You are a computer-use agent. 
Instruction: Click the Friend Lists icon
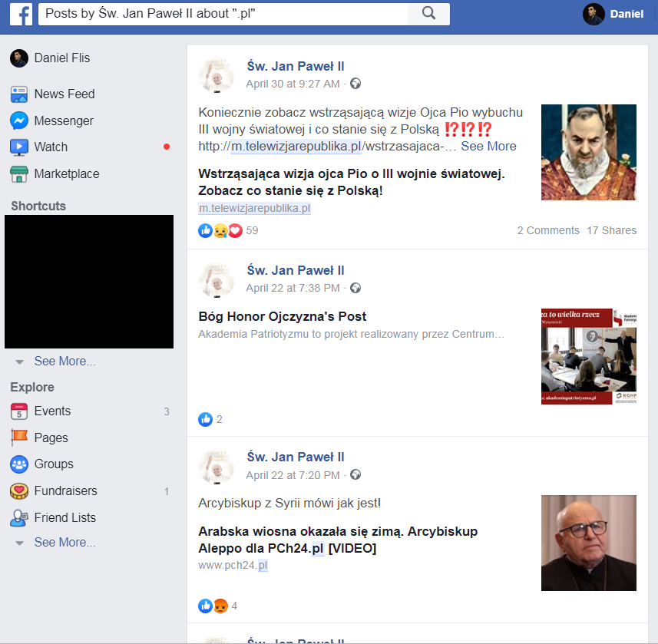tap(19, 517)
